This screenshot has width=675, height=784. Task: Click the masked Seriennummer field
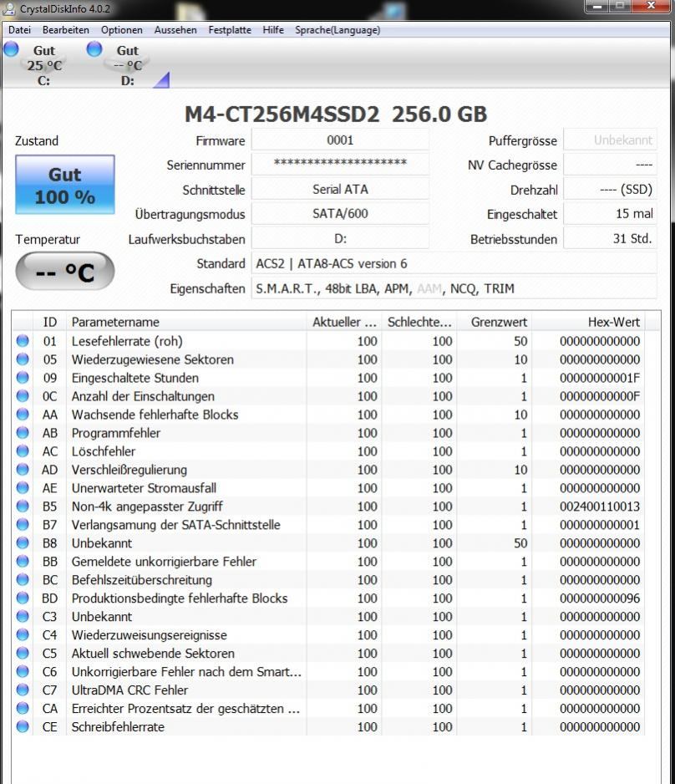point(340,164)
